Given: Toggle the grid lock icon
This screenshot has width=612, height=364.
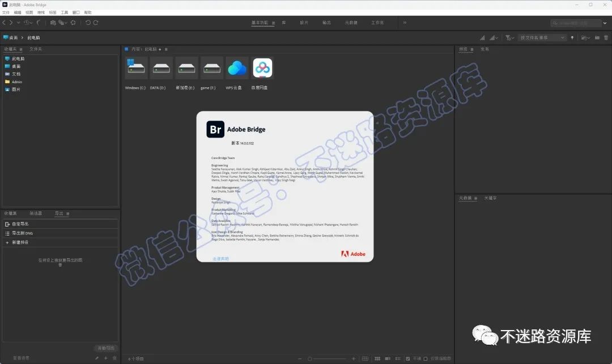Looking at the screenshot, I should point(365,359).
